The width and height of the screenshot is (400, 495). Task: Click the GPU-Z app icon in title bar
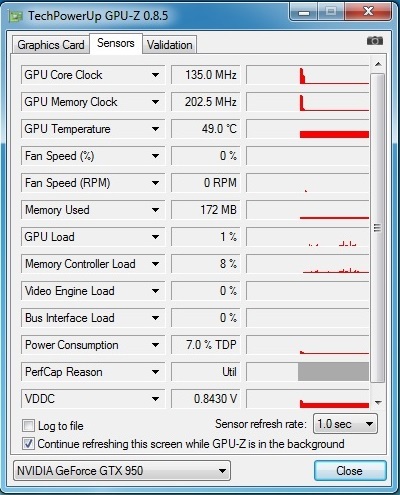coord(15,16)
